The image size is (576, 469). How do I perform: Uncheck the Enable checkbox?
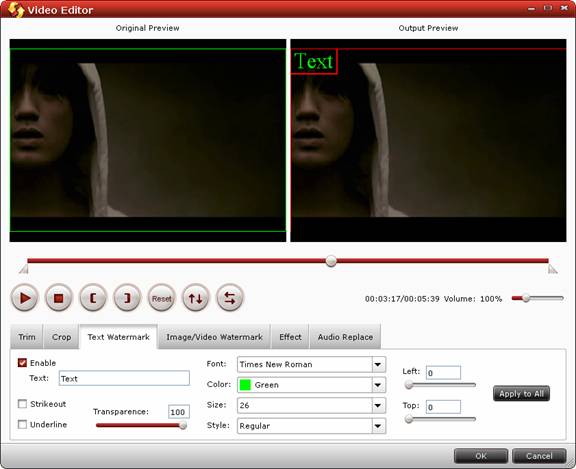[x=22, y=363]
